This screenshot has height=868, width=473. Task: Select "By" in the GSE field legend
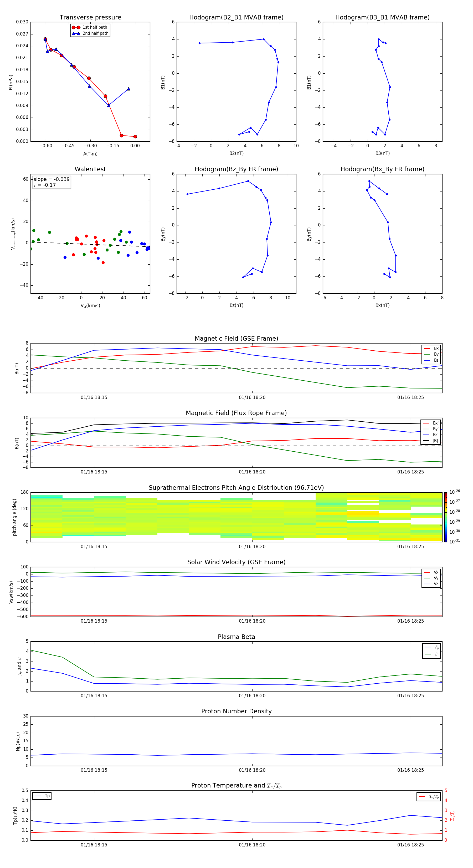pos(431,354)
